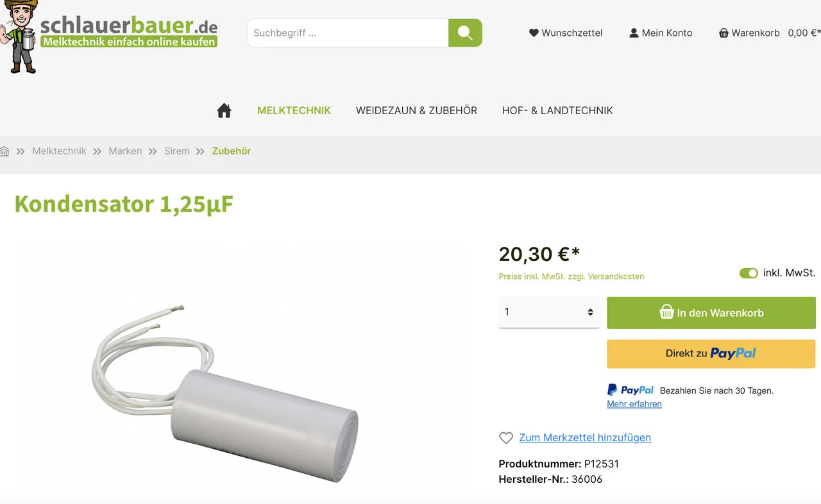
Task: Go to Sirem breadcrumb
Action: click(177, 151)
